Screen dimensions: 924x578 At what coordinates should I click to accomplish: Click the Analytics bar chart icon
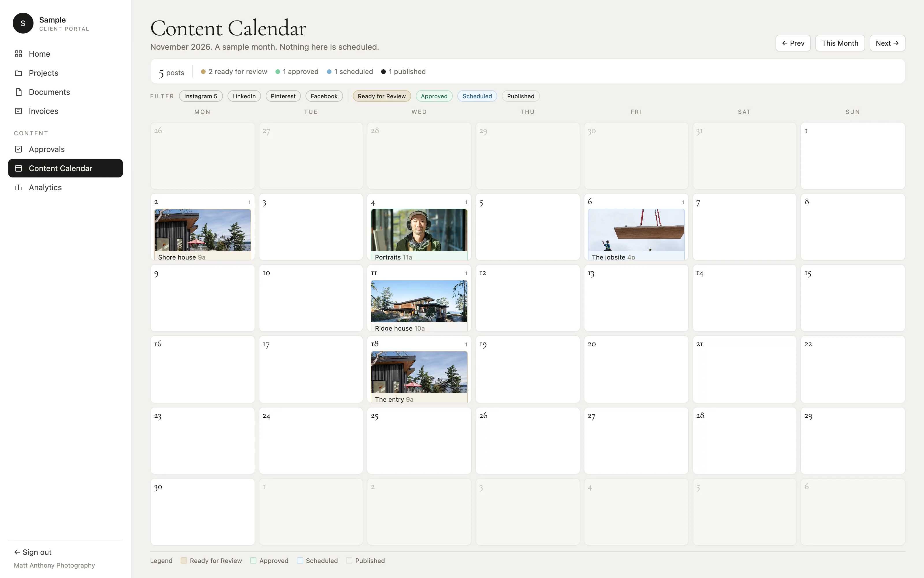pyautogui.click(x=18, y=187)
